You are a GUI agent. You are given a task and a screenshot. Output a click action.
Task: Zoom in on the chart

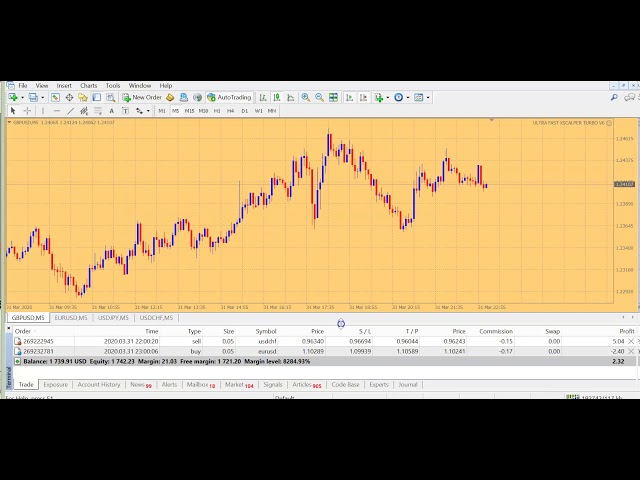point(306,97)
